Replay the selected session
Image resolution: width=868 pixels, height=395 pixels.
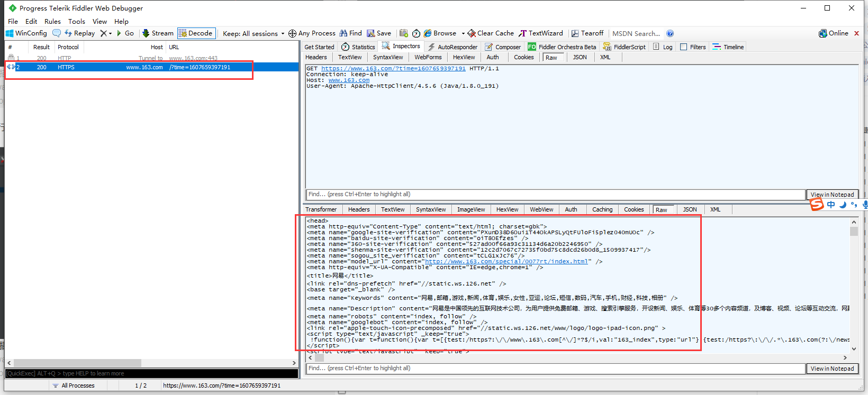(79, 33)
